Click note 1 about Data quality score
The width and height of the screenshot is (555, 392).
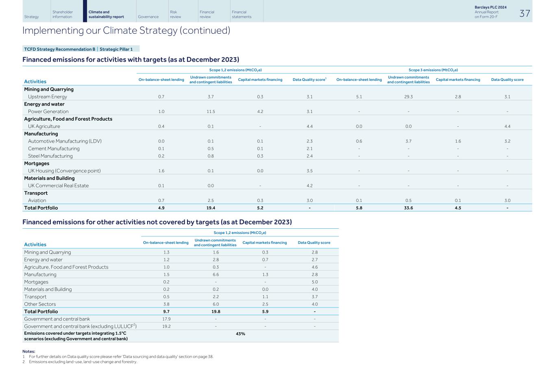120,356
